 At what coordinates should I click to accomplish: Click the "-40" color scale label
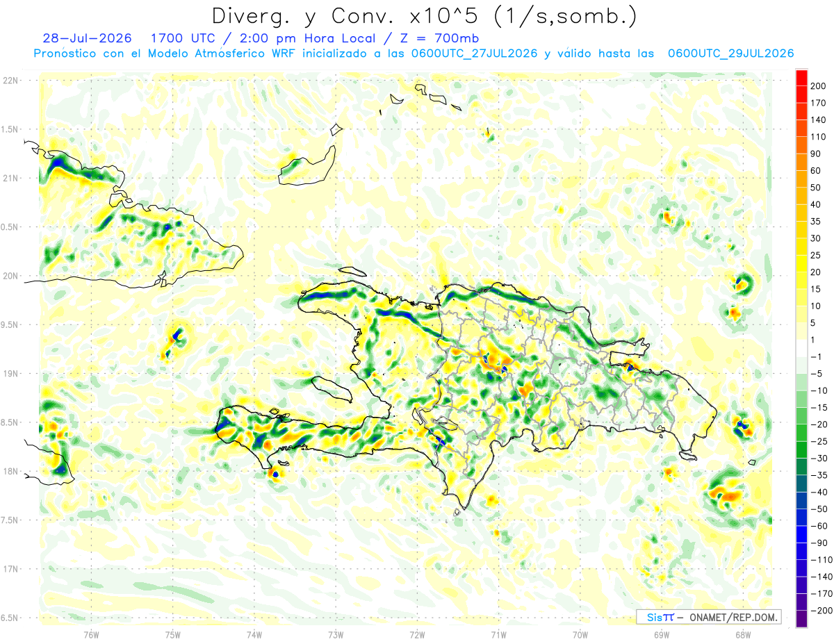(x=820, y=492)
